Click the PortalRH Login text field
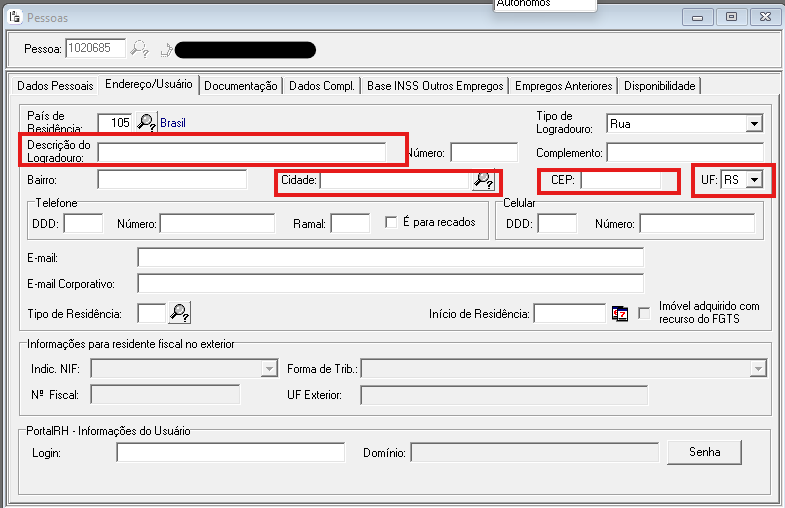Image resolution: width=785 pixels, height=508 pixels. (x=202, y=453)
